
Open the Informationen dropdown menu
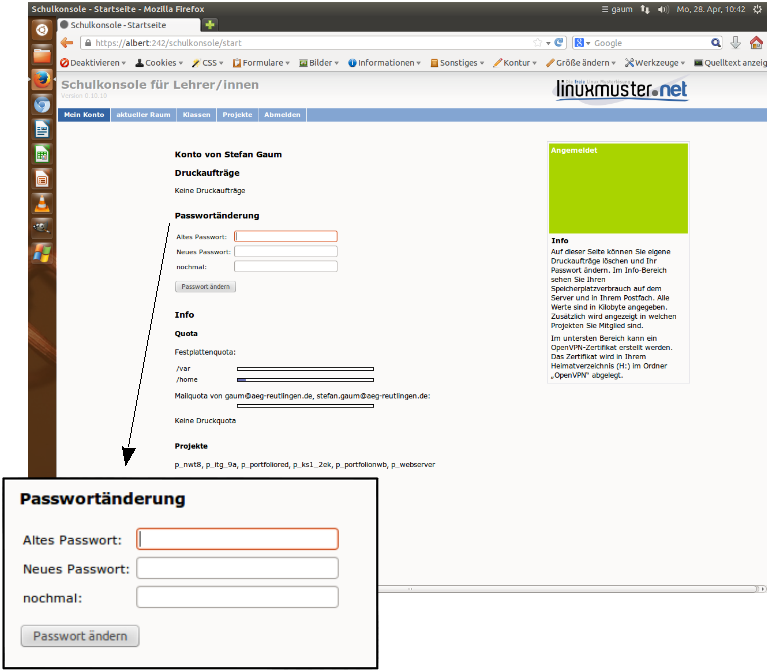pyautogui.click(x=384, y=63)
